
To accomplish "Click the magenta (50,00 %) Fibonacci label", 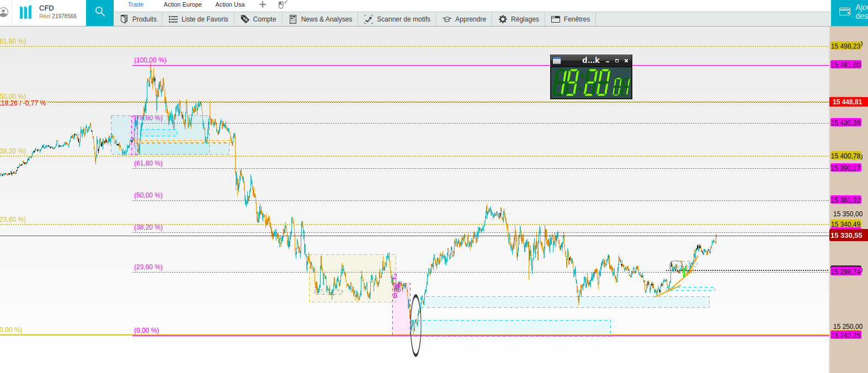I will tap(148, 195).
